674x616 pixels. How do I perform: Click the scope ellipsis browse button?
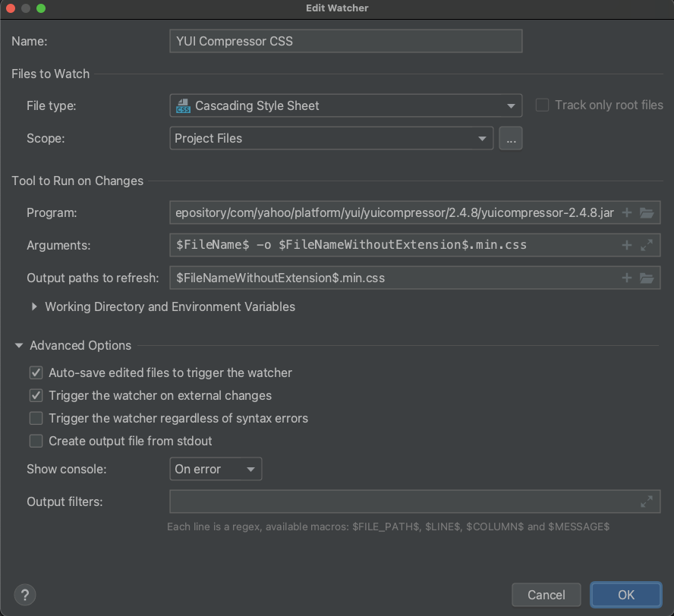tap(511, 138)
